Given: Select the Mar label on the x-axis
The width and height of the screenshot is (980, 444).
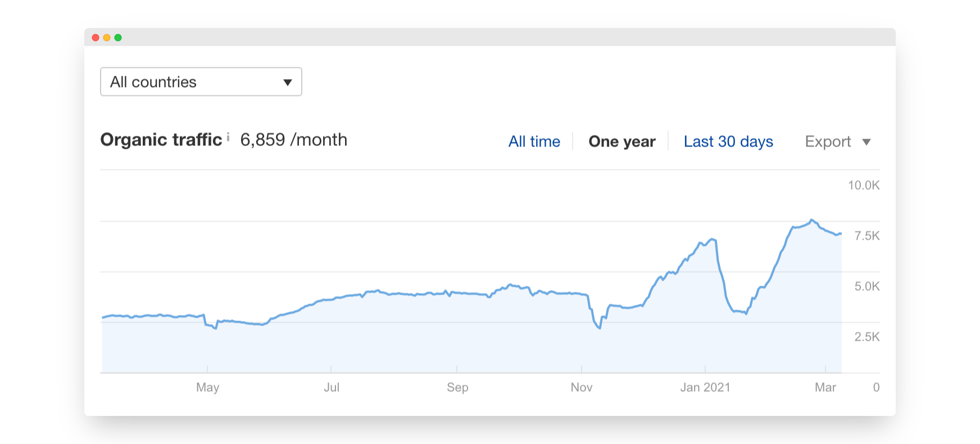Looking at the screenshot, I should 825,387.
